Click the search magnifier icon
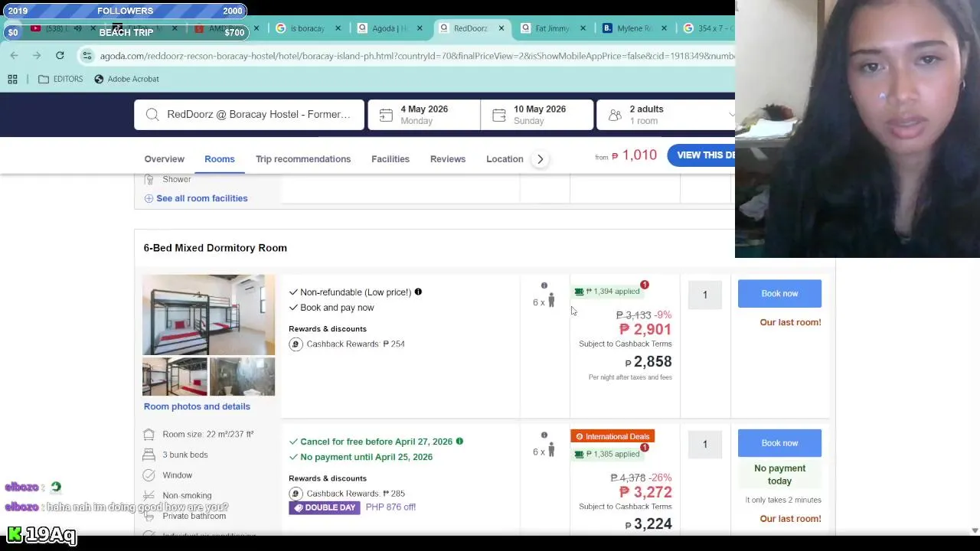This screenshot has height=551, width=980. coord(152,115)
